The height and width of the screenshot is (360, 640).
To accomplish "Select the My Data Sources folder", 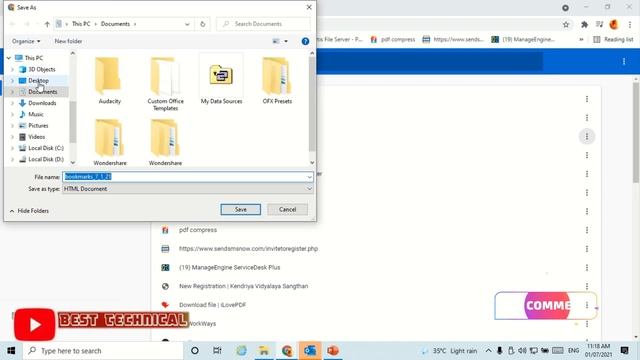I will click(x=221, y=80).
